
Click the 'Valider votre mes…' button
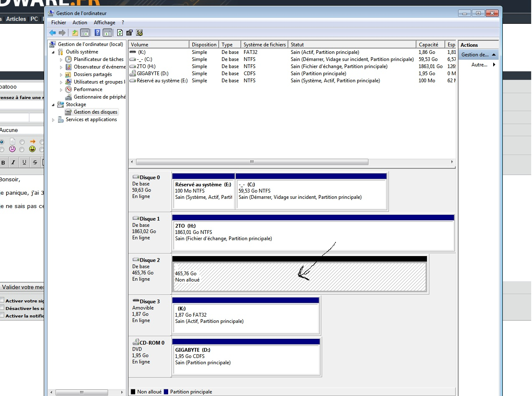22,287
